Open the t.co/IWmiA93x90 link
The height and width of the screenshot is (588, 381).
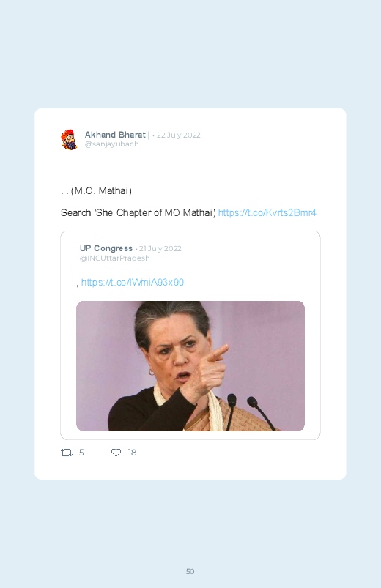pos(133,282)
